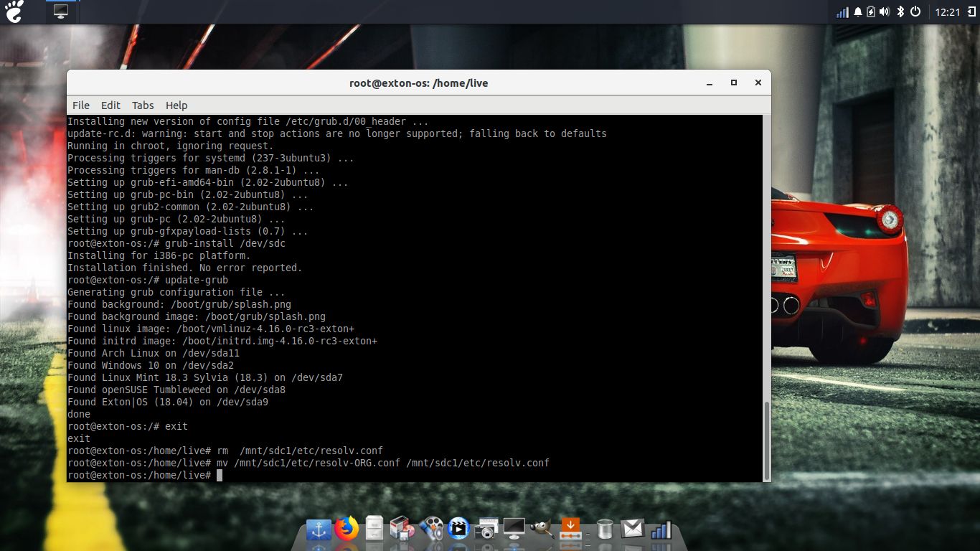Click 'Installing new version of config file' line

point(248,121)
